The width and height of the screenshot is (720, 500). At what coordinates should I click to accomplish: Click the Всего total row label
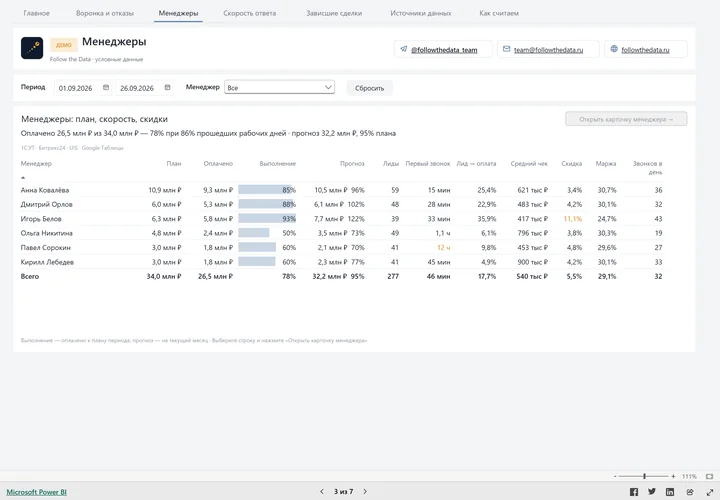click(x=30, y=276)
